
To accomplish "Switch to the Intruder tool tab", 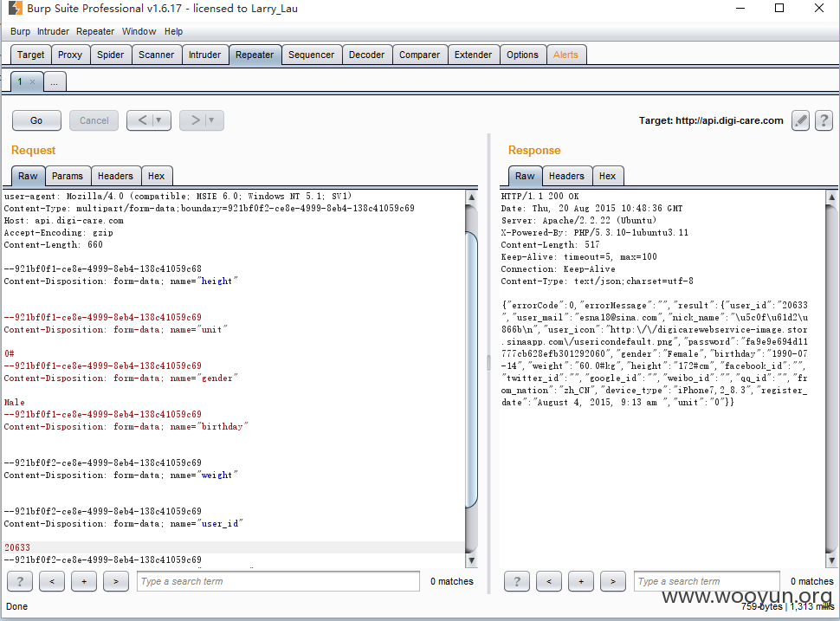I will point(204,55).
